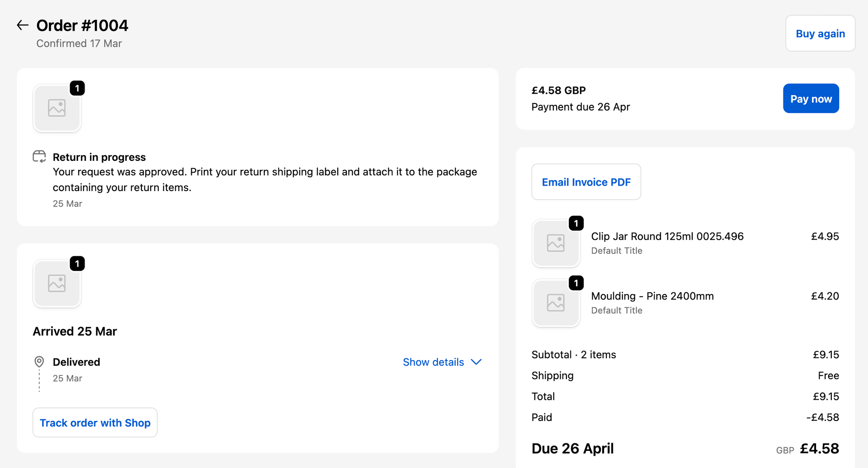The height and width of the screenshot is (468, 868).
Task: Open Track order with Shop
Action: 95,422
